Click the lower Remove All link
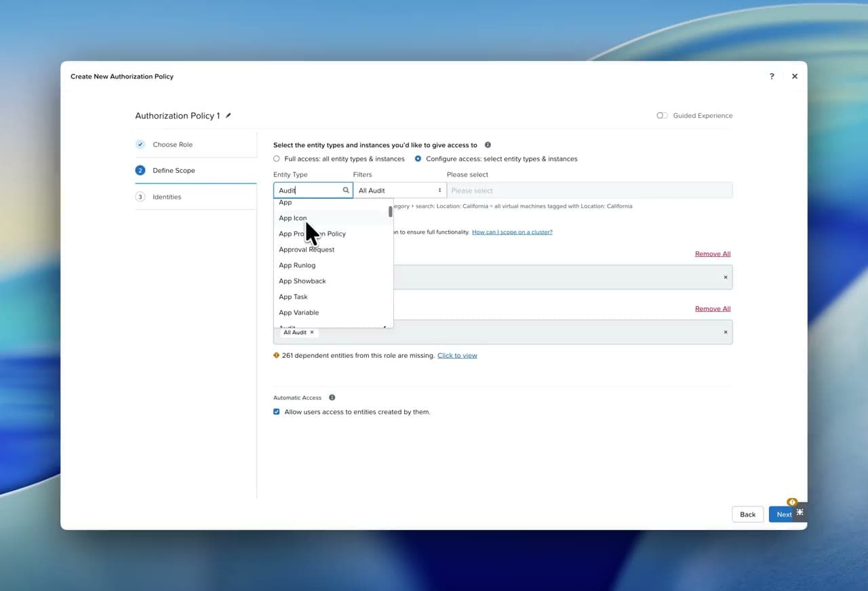The width and height of the screenshot is (868, 591). (713, 308)
